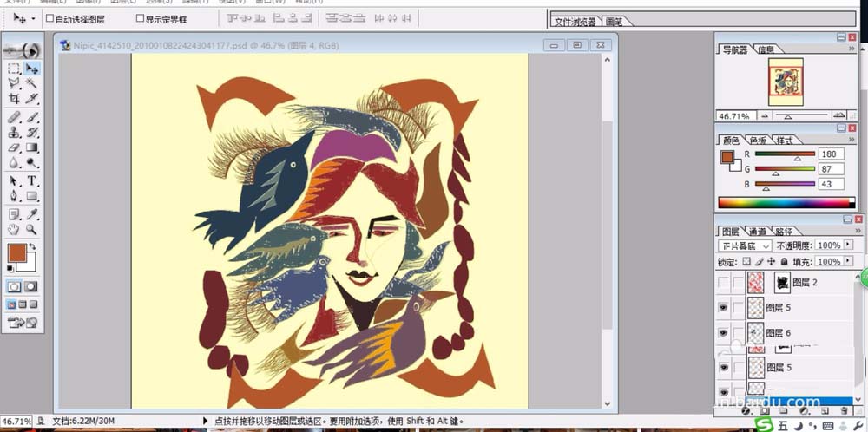This screenshot has height=432, width=868.
Task: Toggle lock position cross icon
Action: (771, 261)
